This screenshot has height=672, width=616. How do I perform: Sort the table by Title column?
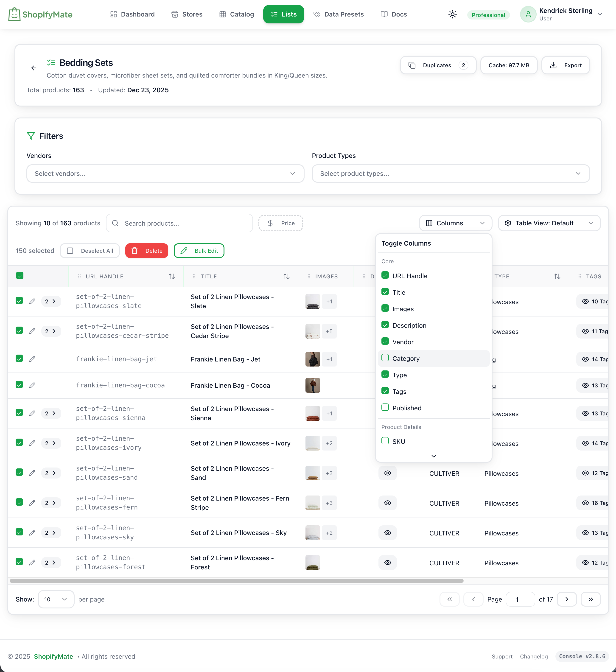tap(286, 276)
